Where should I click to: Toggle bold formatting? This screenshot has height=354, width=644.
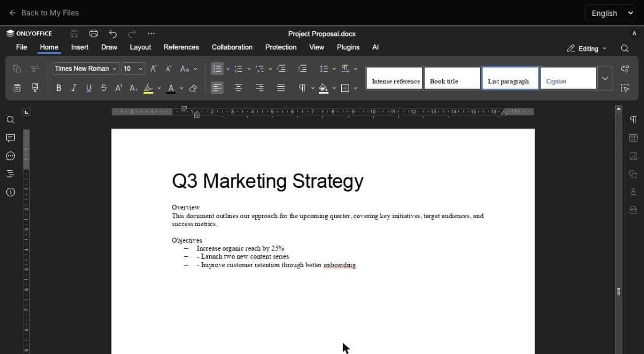click(x=59, y=88)
